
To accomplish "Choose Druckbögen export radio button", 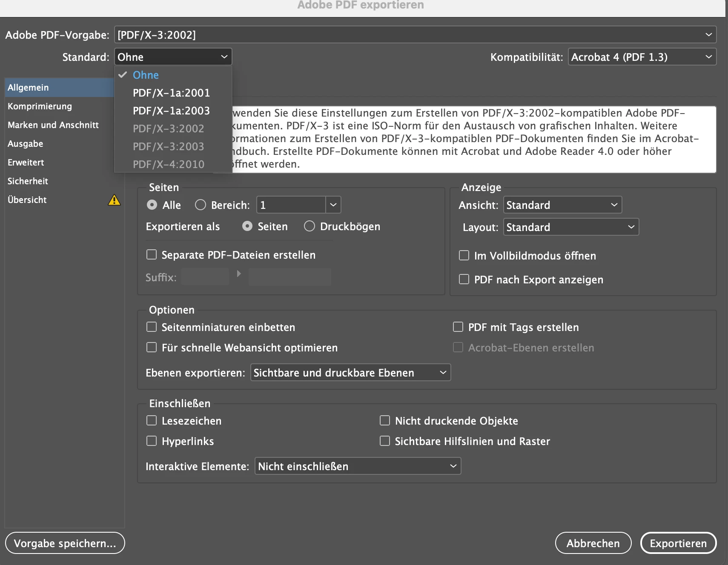I will 310,226.
